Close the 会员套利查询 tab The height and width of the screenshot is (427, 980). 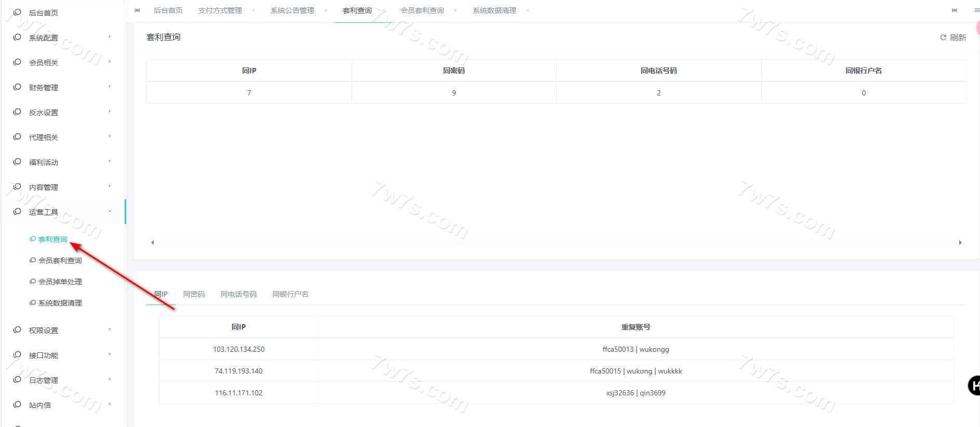[x=455, y=10]
